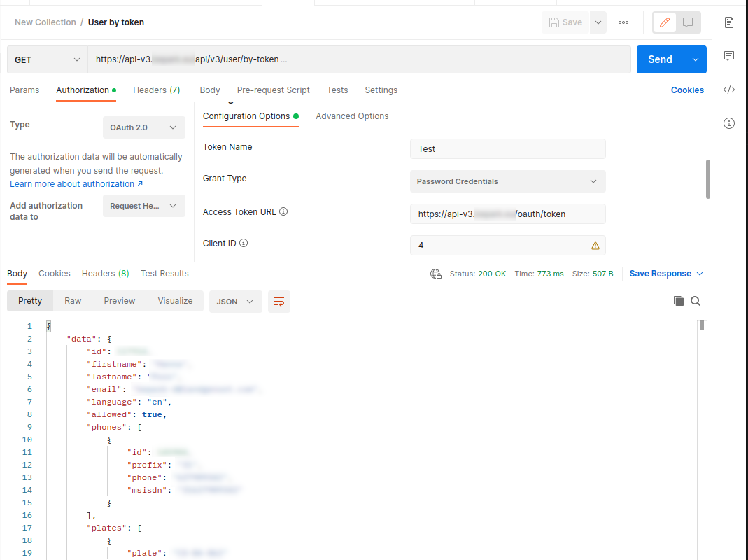Copy response body with copy icon

678,301
